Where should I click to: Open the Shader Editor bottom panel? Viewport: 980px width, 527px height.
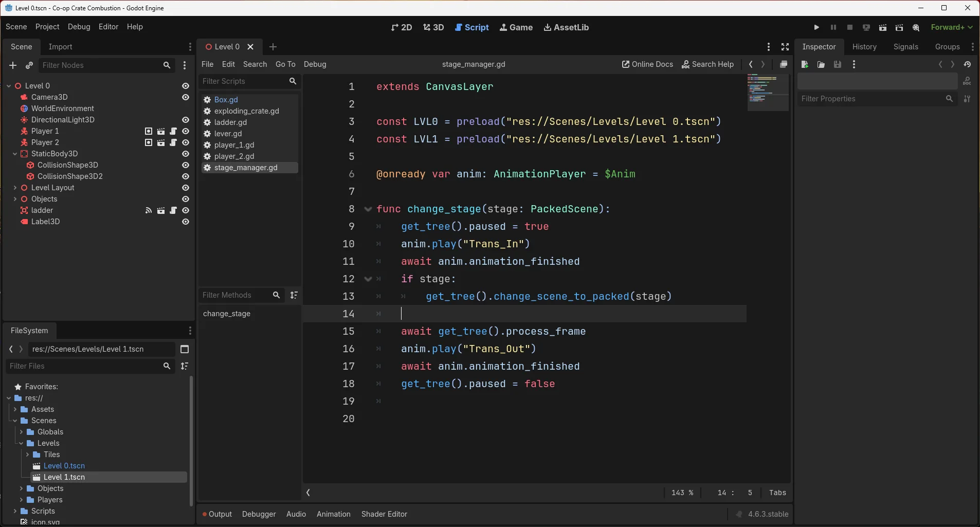coord(384,514)
